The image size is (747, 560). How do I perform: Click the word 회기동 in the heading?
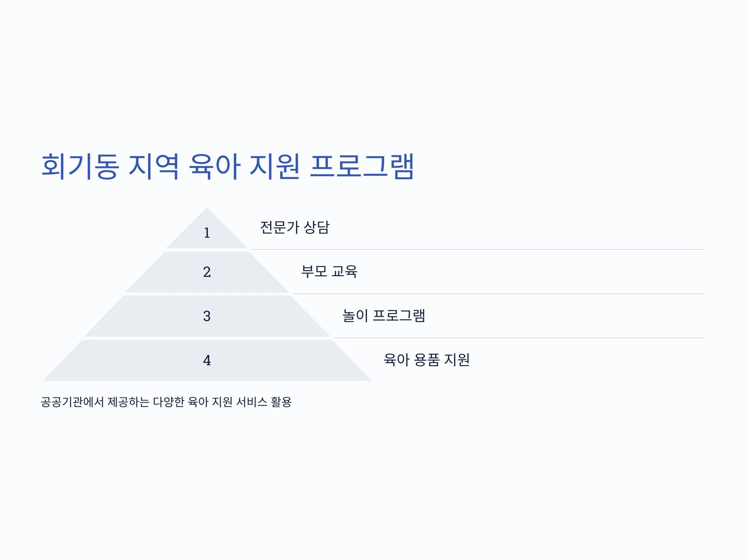80,166
